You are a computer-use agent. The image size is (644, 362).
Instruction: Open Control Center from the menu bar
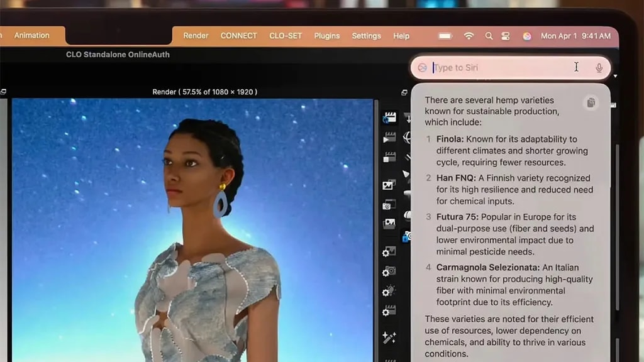[x=506, y=36]
